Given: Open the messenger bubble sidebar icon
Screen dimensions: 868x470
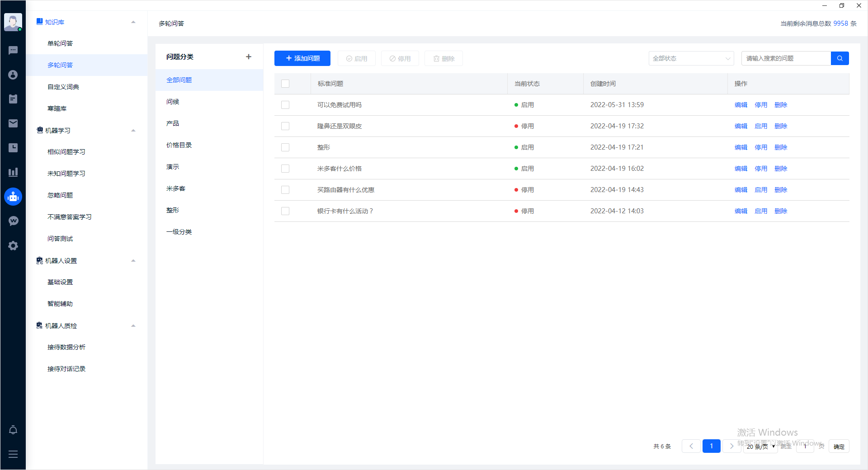Looking at the screenshot, I should pyautogui.click(x=13, y=221).
